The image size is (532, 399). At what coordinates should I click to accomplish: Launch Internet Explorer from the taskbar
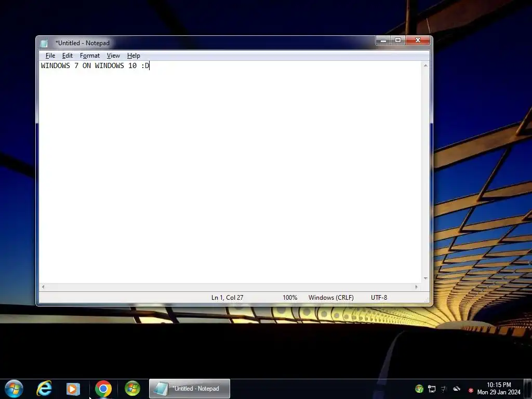pos(44,389)
